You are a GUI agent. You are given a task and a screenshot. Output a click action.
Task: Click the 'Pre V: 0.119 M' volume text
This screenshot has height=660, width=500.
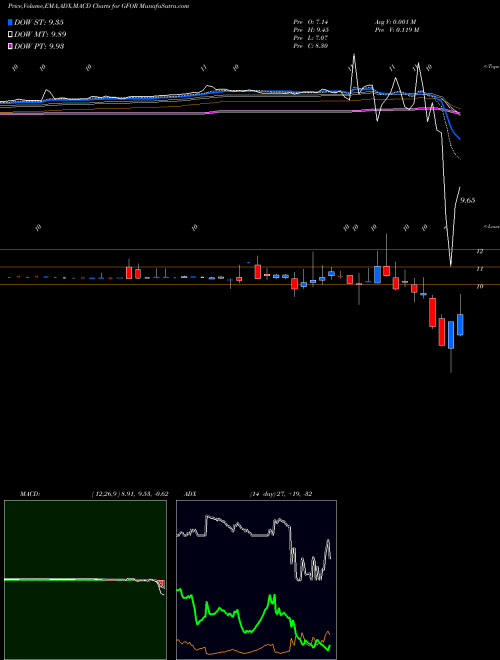pos(396,30)
